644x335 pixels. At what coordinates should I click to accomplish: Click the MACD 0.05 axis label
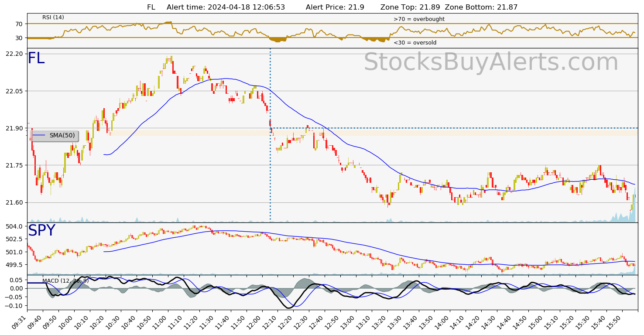[x=17, y=280]
